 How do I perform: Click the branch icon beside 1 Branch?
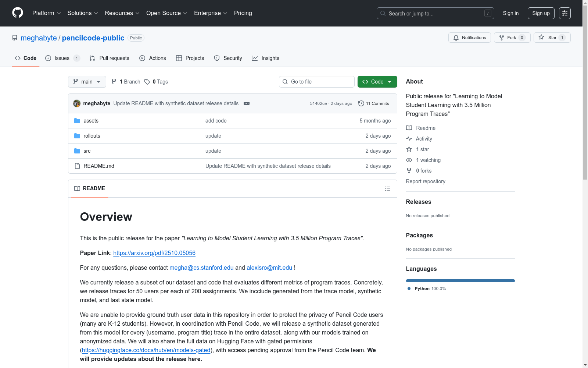114,82
